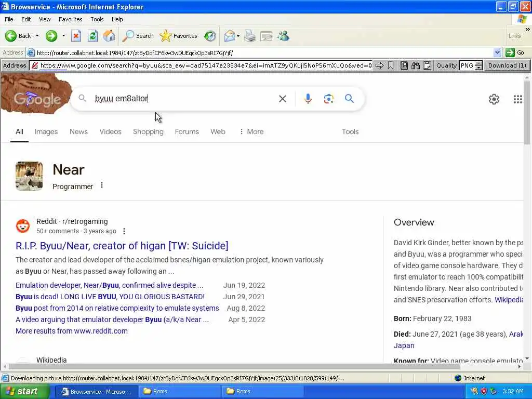This screenshot has height=399, width=532.
Task: Click the green Forward arrow button
Action: 51,36
